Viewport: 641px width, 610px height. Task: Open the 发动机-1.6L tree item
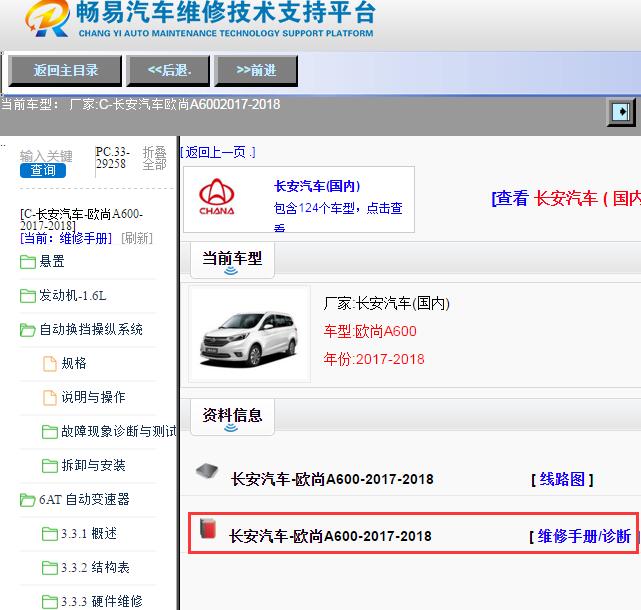73,295
